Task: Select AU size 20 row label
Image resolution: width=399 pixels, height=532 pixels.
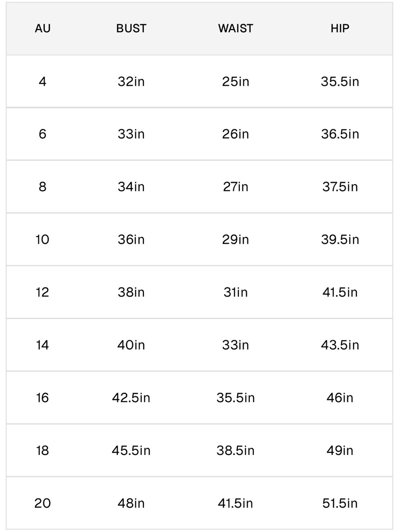Action: click(x=43, y=503)
